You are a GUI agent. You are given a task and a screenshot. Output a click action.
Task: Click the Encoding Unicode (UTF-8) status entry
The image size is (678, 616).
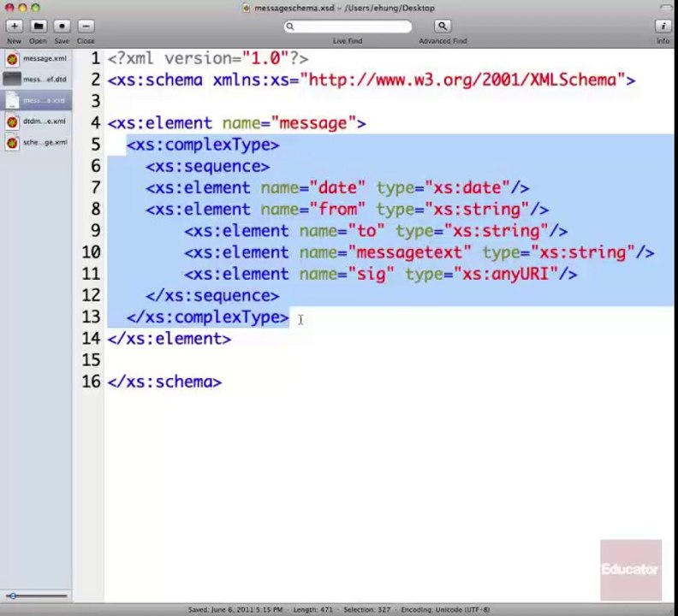[445, 609]
